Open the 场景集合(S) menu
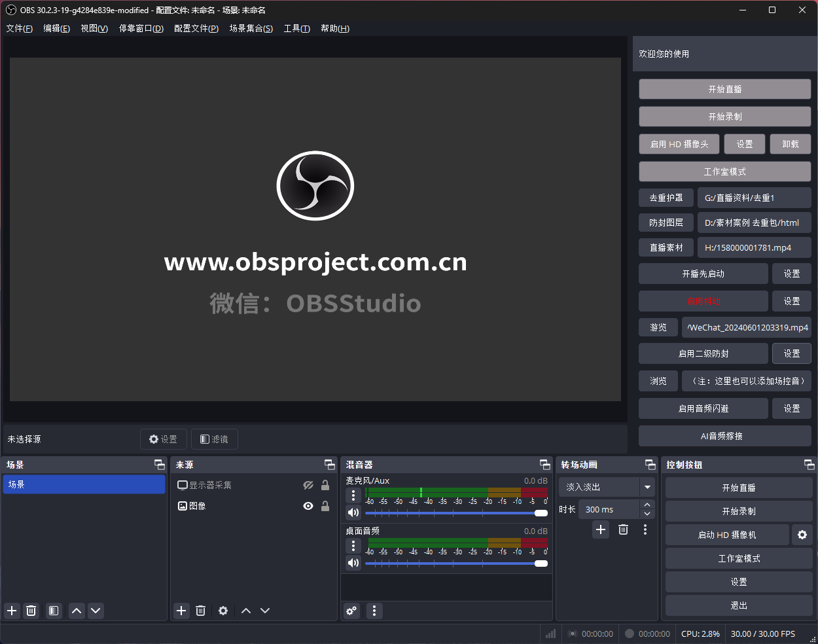The height and width of the screenshot is (644, 818). click(251, 28)
